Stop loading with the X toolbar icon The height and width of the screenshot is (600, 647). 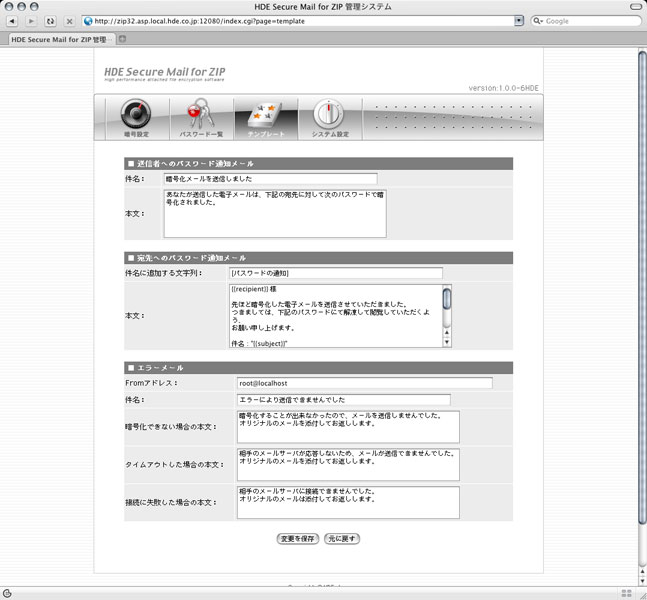[69, 21]
